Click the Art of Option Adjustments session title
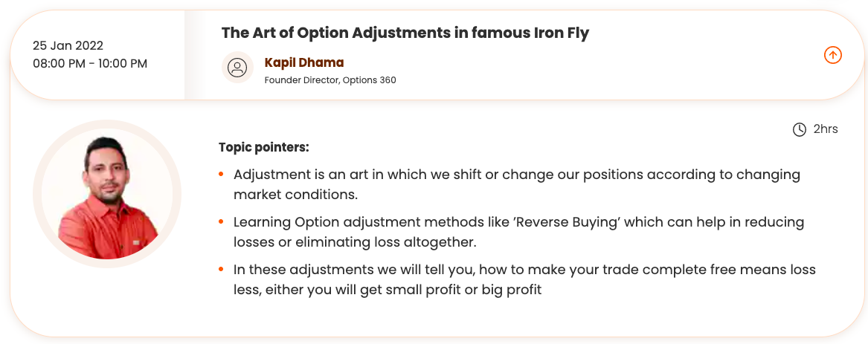 click(x=405, y=33)
